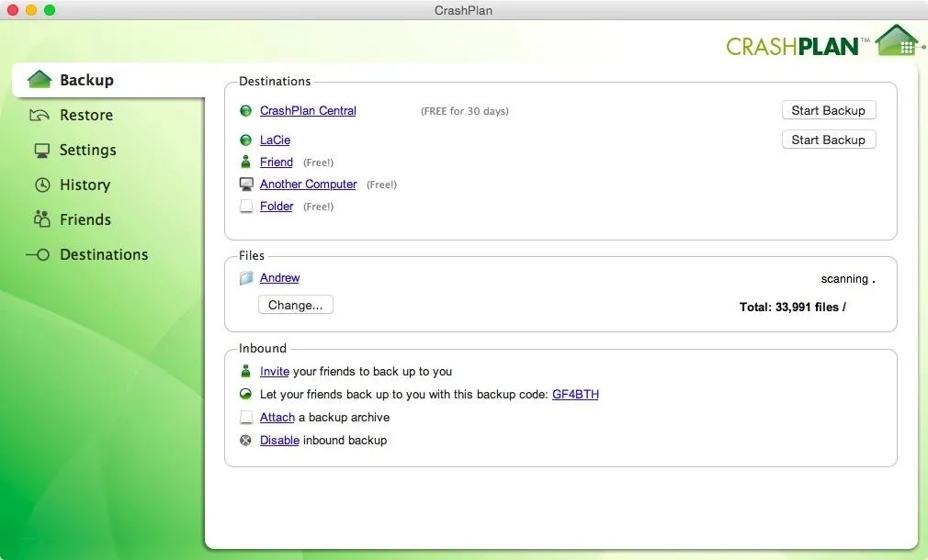
Task: Click the Restore arrow icon in sidebar
Action: [x=40, y=115]
